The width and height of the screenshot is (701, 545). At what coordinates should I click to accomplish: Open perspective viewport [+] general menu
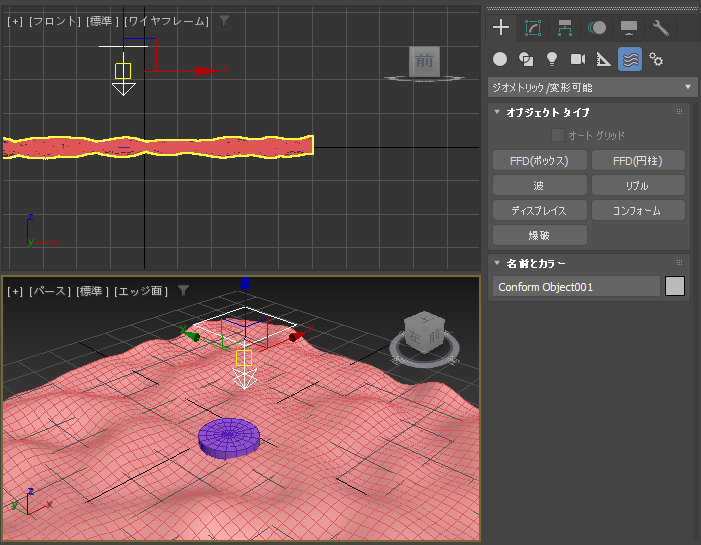pos(15,291)
